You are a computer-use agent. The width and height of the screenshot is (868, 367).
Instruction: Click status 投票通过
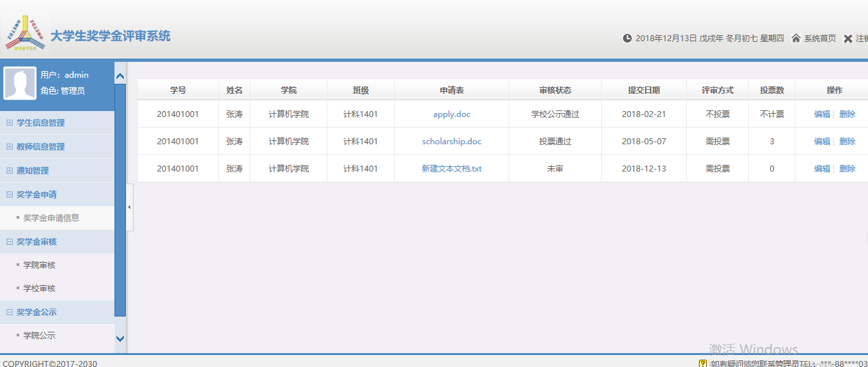tap(555, 142)
